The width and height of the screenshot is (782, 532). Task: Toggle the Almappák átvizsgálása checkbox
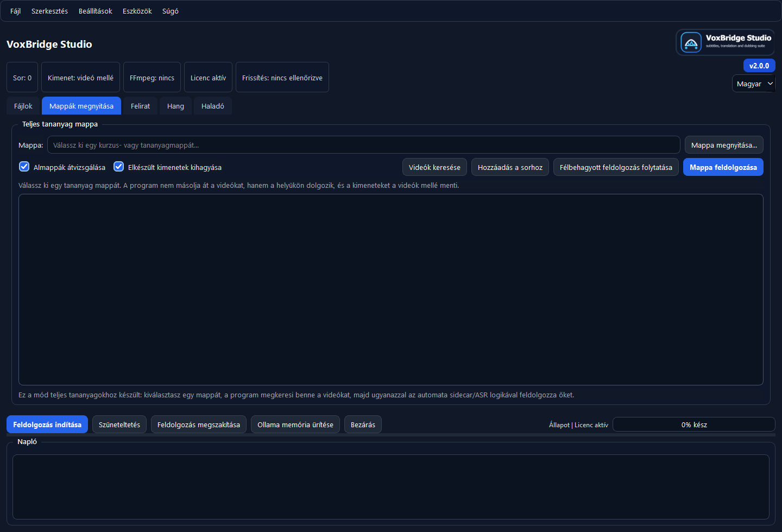tap(24, 167)
